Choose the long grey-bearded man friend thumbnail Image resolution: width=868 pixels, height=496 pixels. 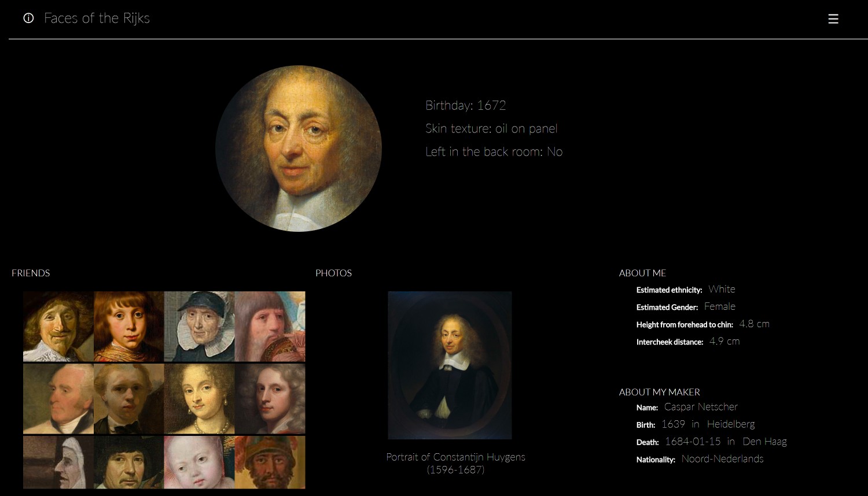270,327
